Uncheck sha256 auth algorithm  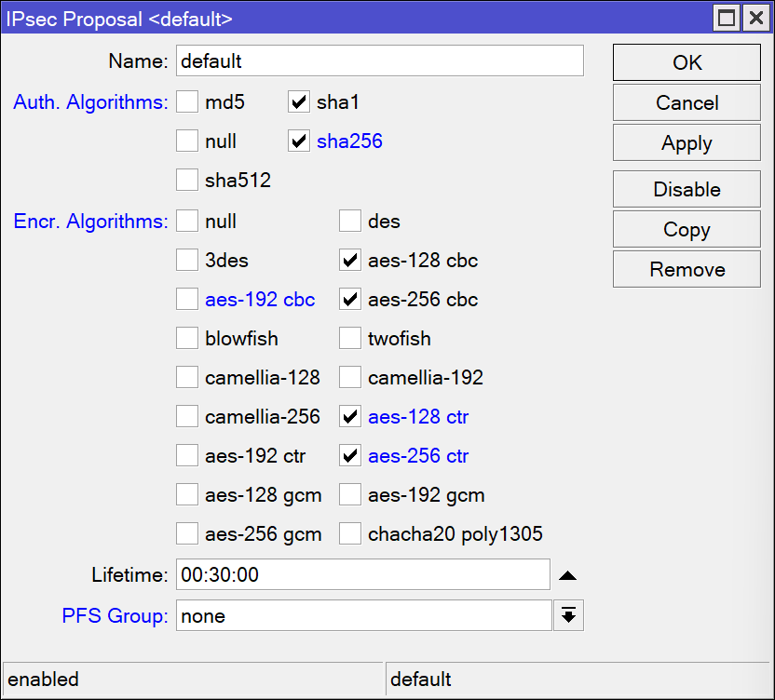tap(299, 141)
